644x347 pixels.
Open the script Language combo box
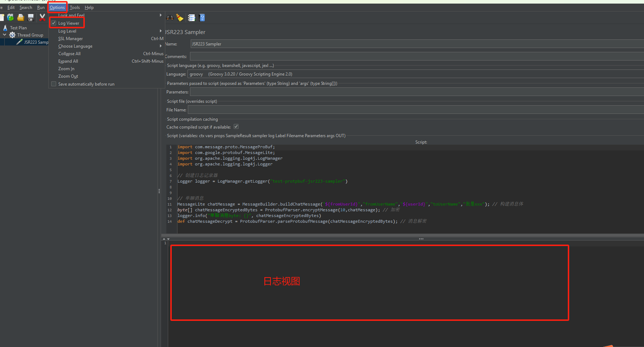[415, 74]
